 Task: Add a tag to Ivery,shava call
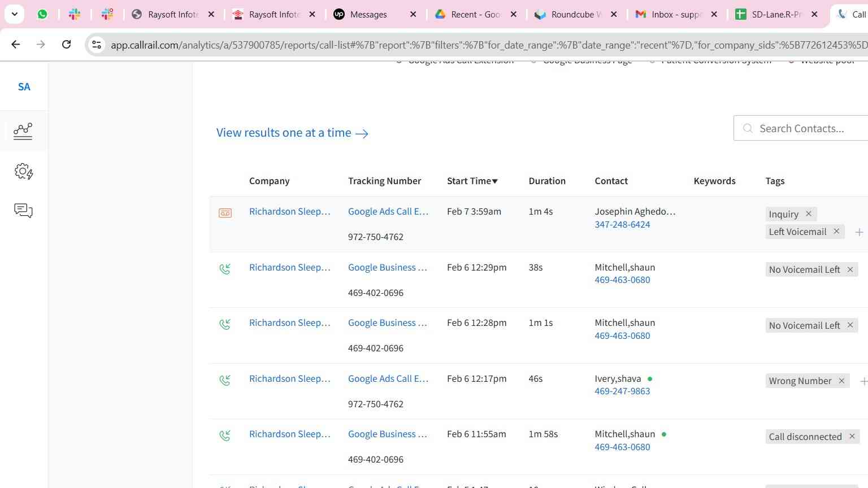coord(863,382)
